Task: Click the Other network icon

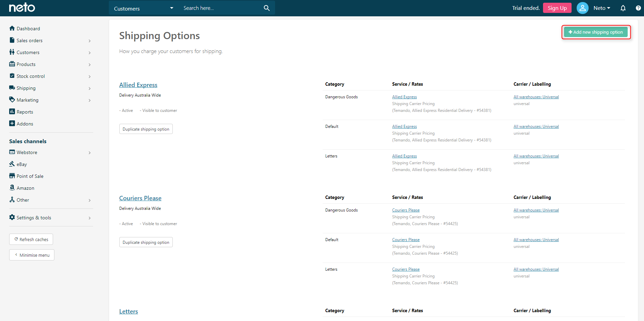Action: tap(12, 200)
